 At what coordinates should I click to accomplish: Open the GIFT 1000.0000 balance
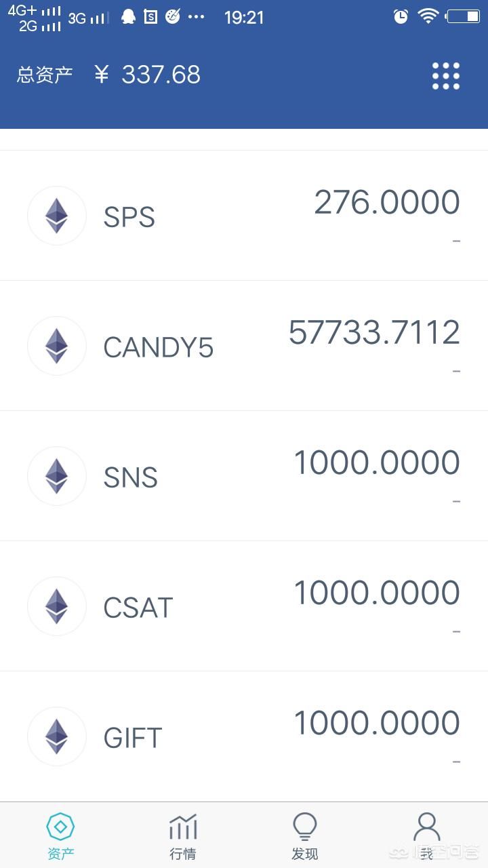377,723
